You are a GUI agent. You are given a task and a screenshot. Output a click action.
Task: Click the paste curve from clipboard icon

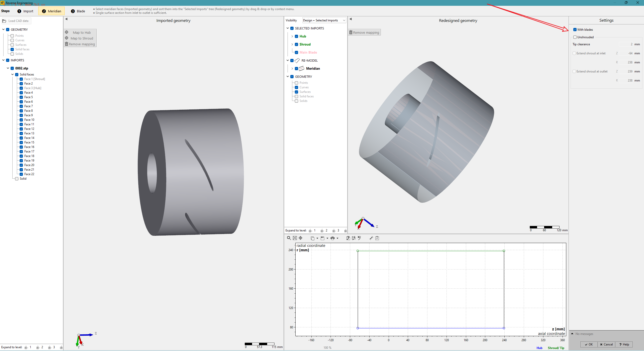click(348, 238)
